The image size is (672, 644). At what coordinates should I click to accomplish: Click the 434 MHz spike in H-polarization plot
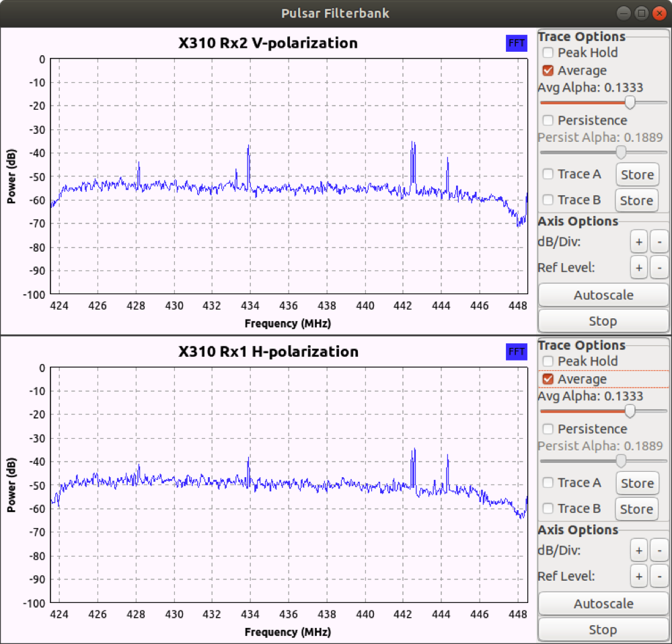[x=249, y=472]
